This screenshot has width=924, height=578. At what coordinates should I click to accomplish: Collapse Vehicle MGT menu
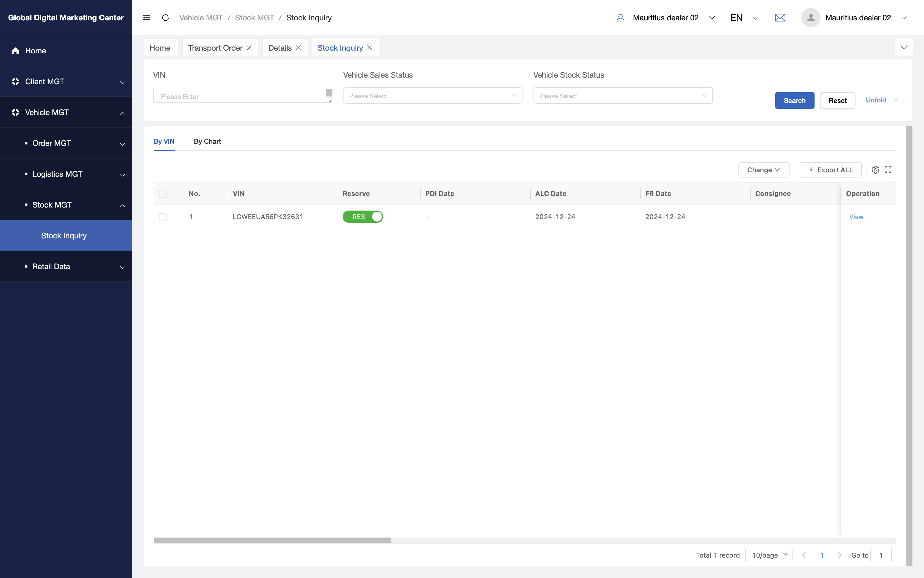(x=123, y=113)
